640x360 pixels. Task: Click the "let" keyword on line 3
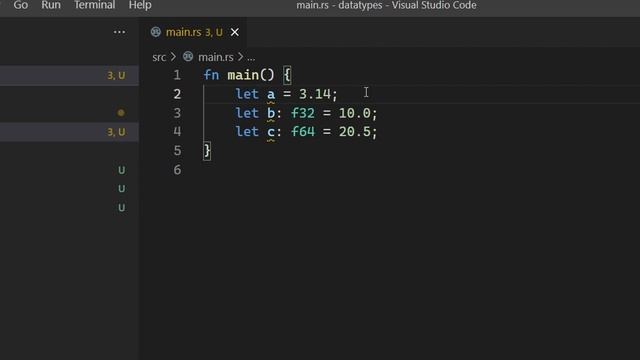[247, 113]
